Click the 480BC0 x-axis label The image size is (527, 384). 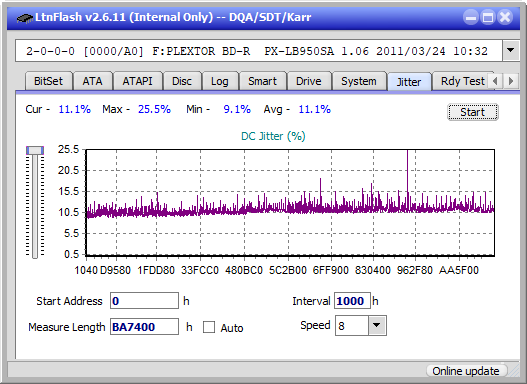(x=244, y=270)
